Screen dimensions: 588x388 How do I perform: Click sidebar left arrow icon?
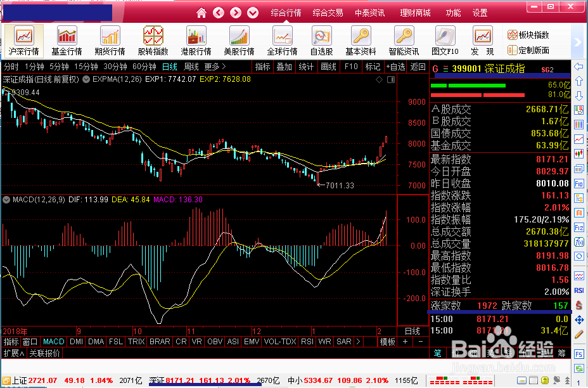click(x=579, y=67)
